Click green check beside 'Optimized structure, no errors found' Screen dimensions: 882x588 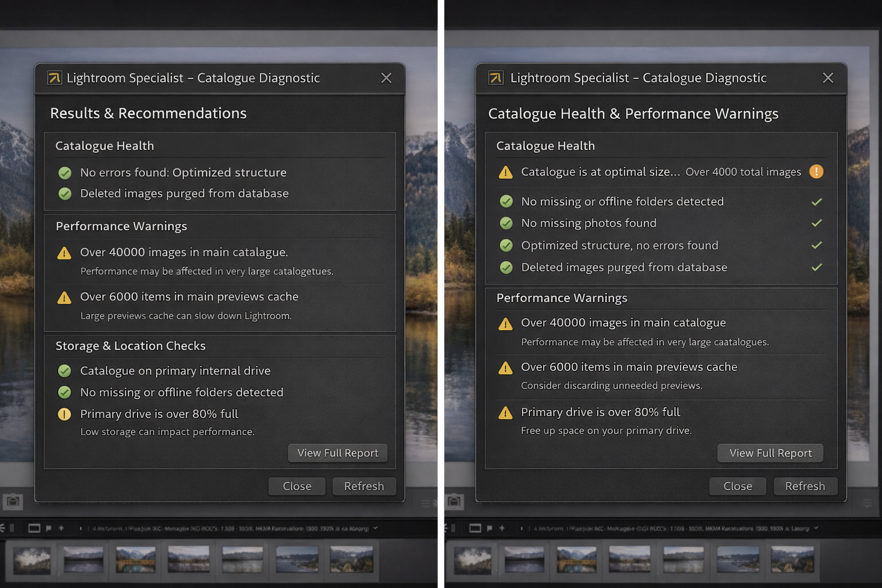click(506, 246)
